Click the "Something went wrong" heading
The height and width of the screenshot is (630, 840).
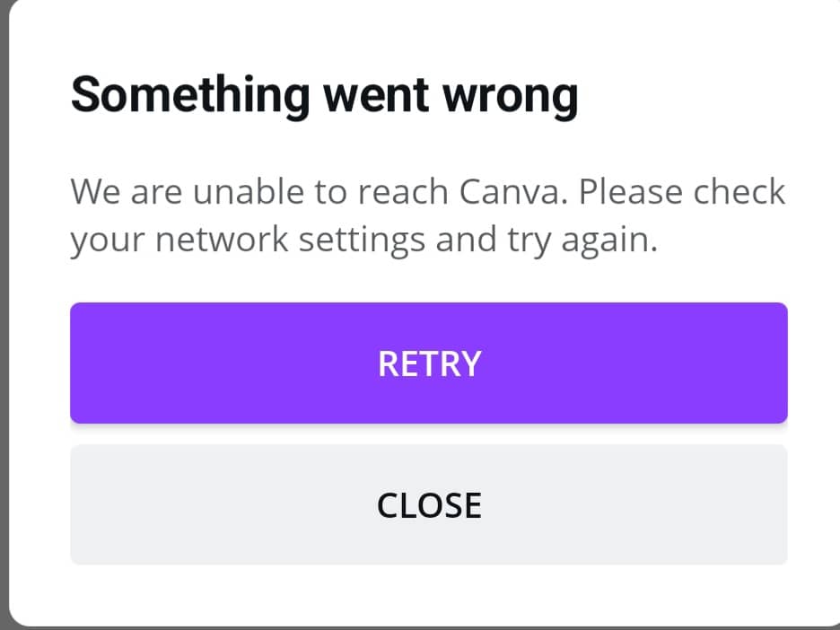tap(324, 96)
